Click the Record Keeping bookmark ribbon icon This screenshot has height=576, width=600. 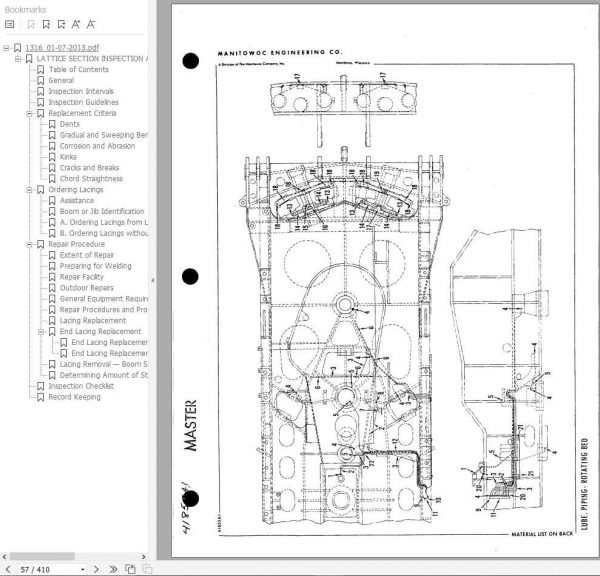coord(41,397)
